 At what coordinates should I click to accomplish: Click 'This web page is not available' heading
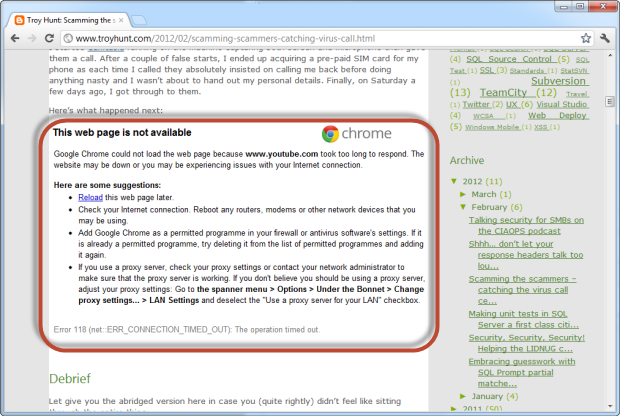(x=122, y=132)
